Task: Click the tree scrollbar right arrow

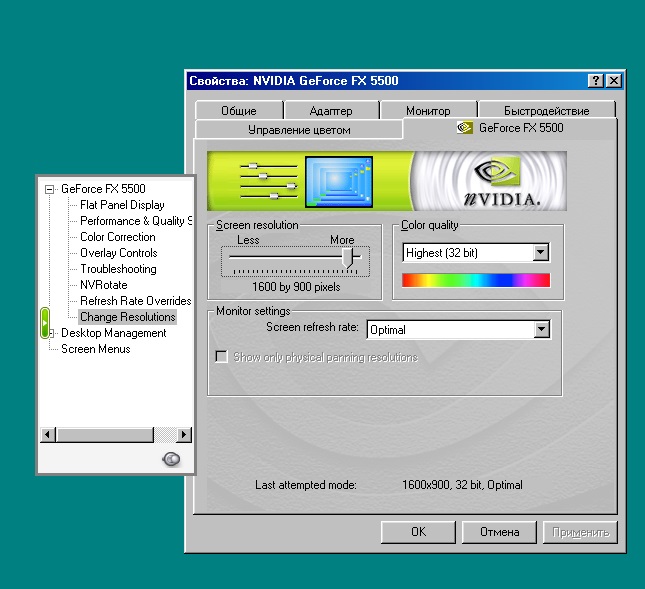Action: click(184, 434)
